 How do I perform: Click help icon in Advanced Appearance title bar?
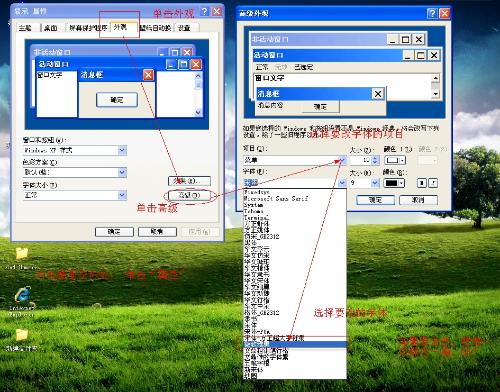[432, 13]
